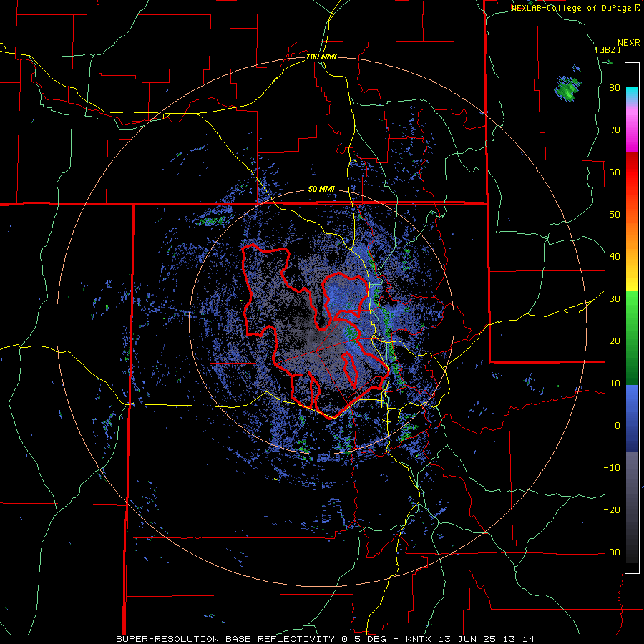Click the [dBZ] units label
Screen dimensions: 644x644
608,49
